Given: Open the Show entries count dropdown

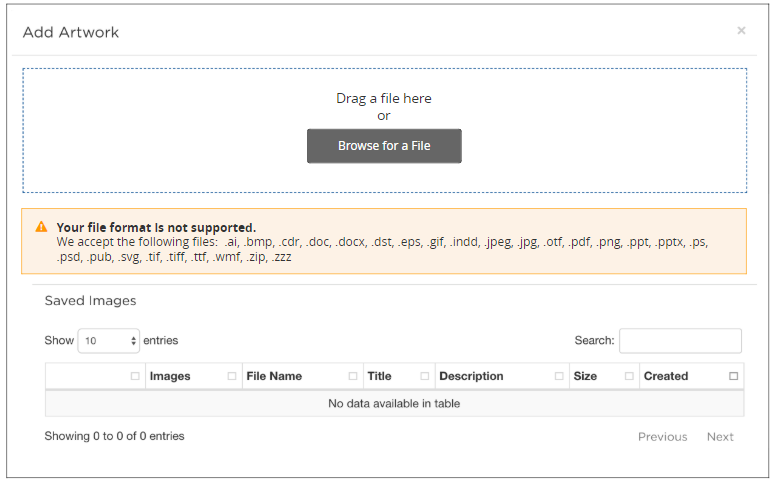Looking at the screenshot, I should click(109, 341).
